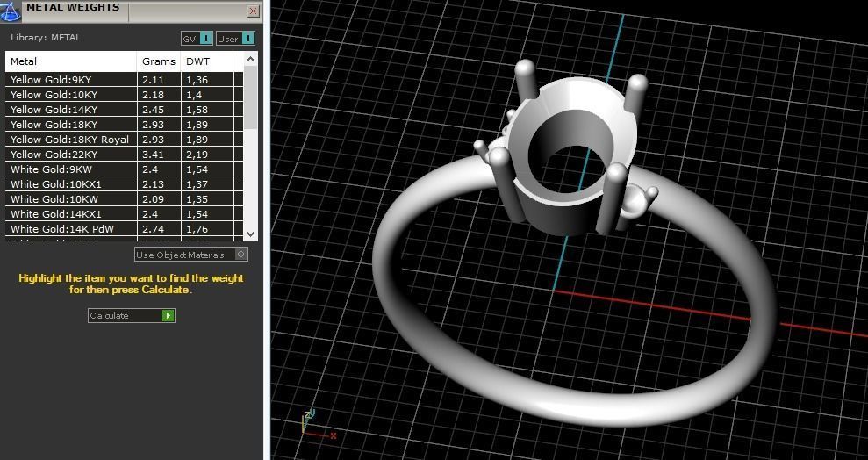Close the Metal Weights panel

pos(253,11)
